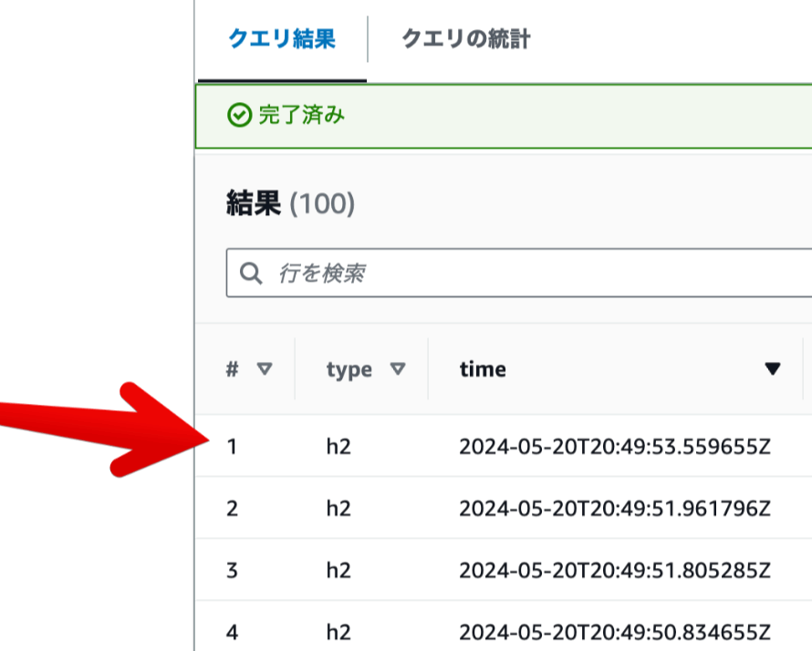Viewport: 812px width, 651px height.
Task: Sort by the type column arrow
Action: coord(398,369)
